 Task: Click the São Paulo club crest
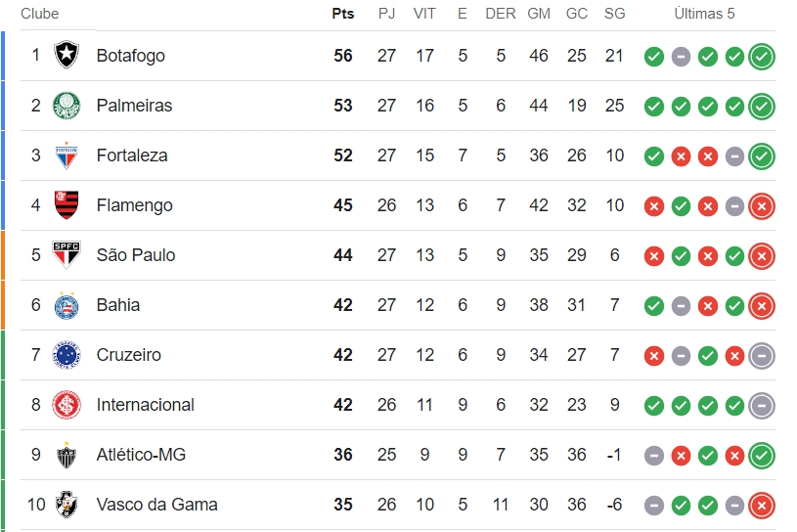pos(66,254)
